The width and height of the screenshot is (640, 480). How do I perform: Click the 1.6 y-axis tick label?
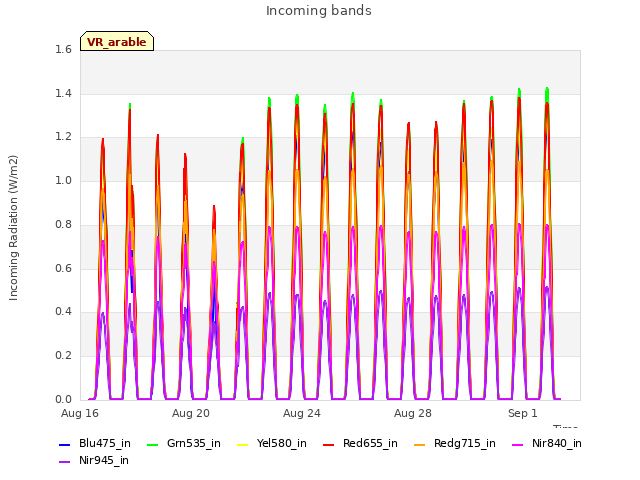(x=64, y=50)
